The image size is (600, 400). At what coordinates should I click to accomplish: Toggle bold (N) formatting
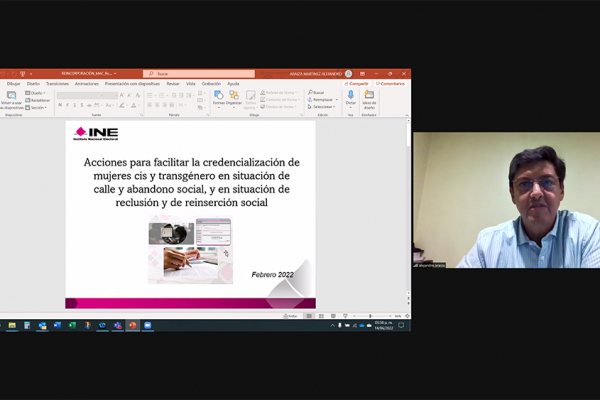60,105
